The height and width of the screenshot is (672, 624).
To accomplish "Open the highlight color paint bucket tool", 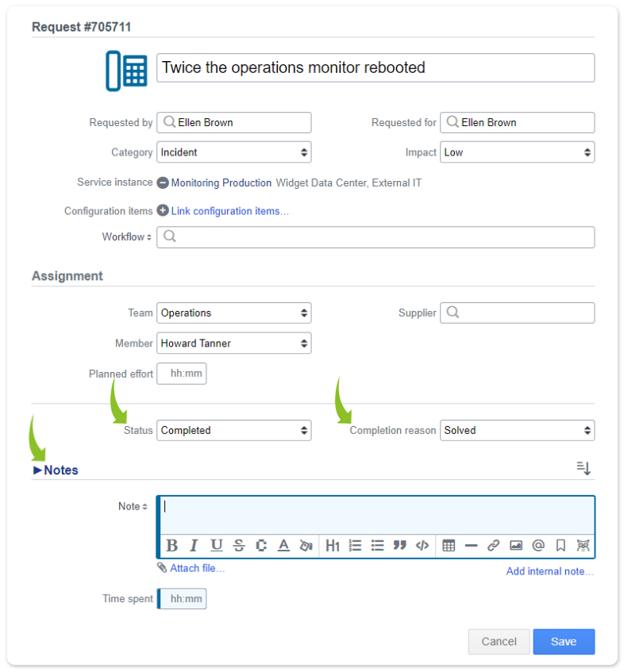I will [306, 546].
